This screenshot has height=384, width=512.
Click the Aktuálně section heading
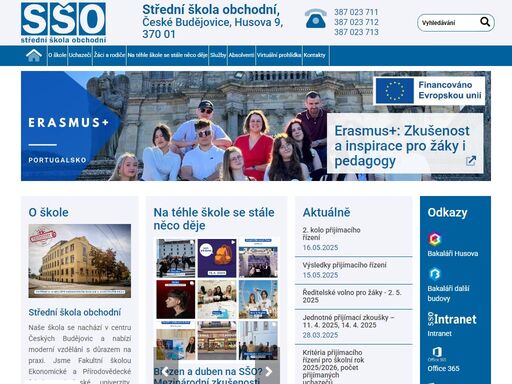pos(326,212)
